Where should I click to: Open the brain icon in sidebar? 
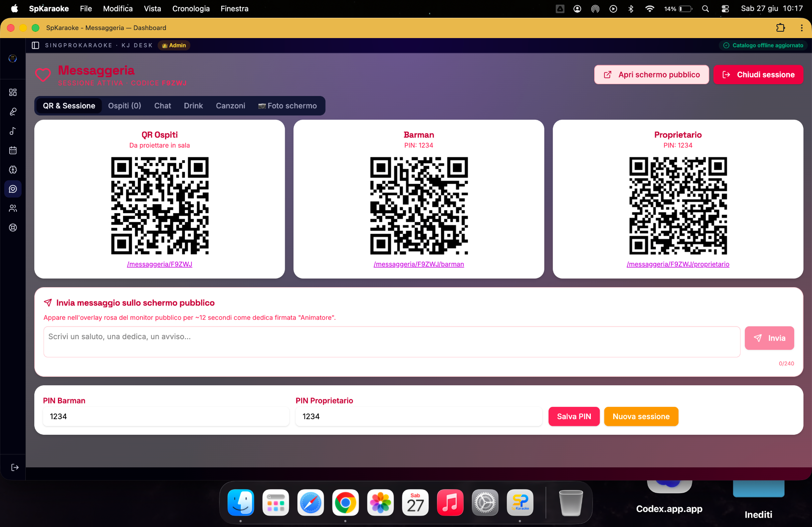(13, 170)
